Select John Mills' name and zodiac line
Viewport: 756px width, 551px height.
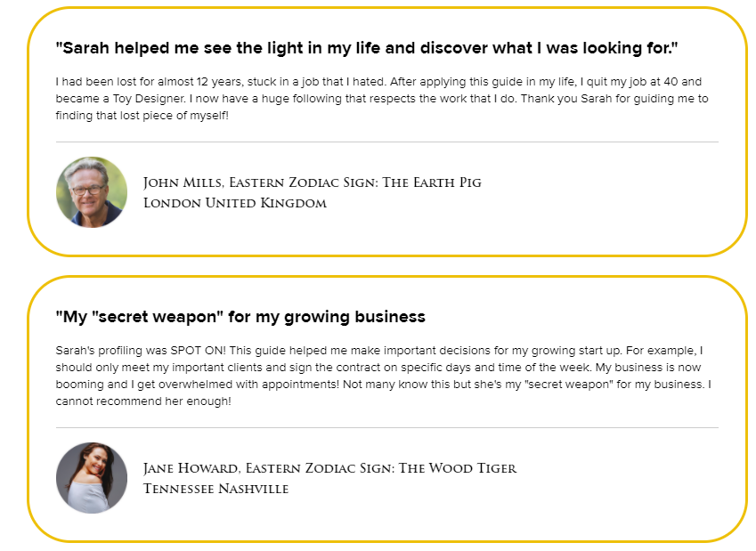tap(313, 182)
